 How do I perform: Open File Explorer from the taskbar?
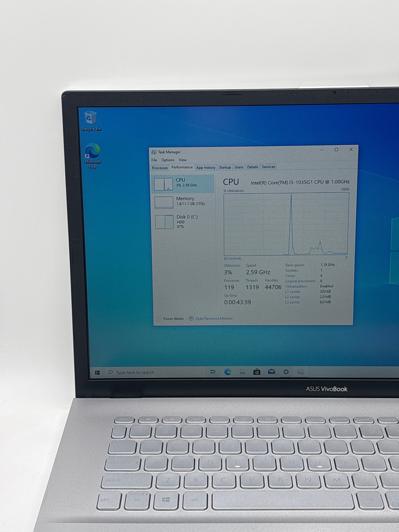[242, 372]
